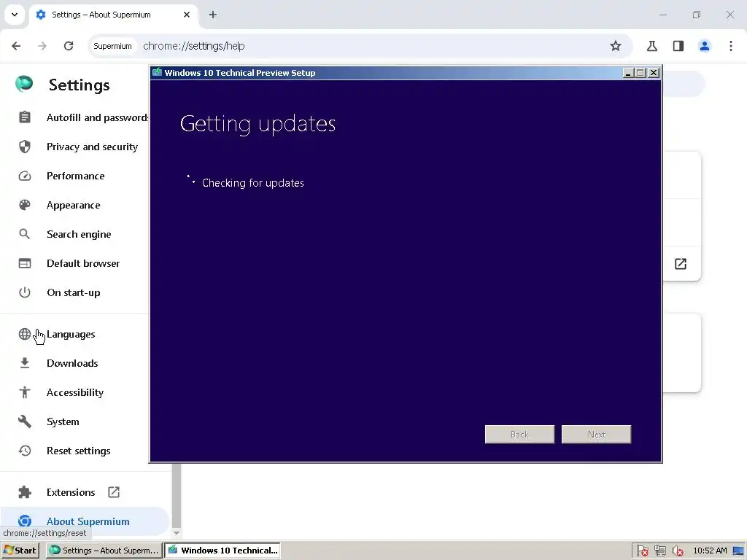Screen dimensions: 747x560
Task: Toggle the side panel icon
Action: coord(678,46)
